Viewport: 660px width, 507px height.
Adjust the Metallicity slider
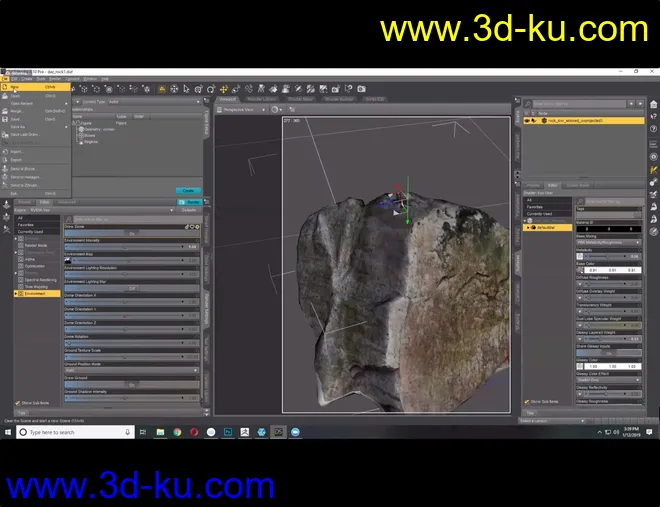click(612, 256)
